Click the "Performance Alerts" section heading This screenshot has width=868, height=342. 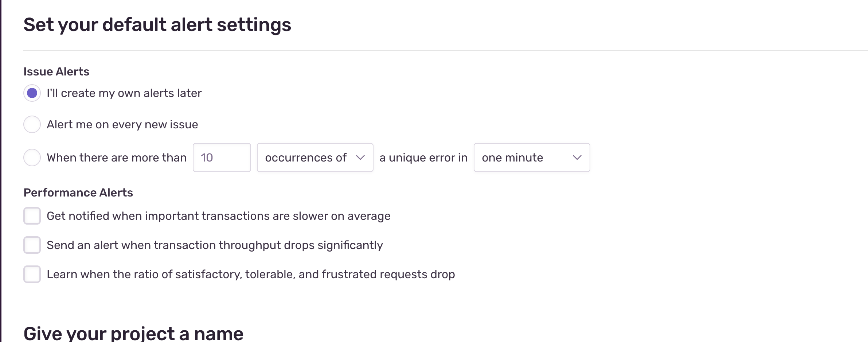coord(78,193)
